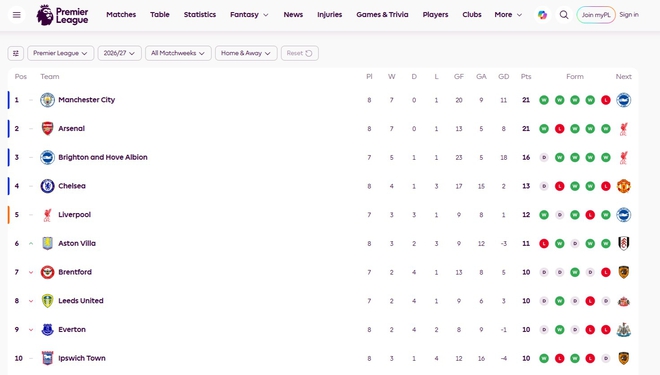The height and width of the screenshot is (375, 660).
Task: Open the colorful assistant icon
Action: pos(543,15)
